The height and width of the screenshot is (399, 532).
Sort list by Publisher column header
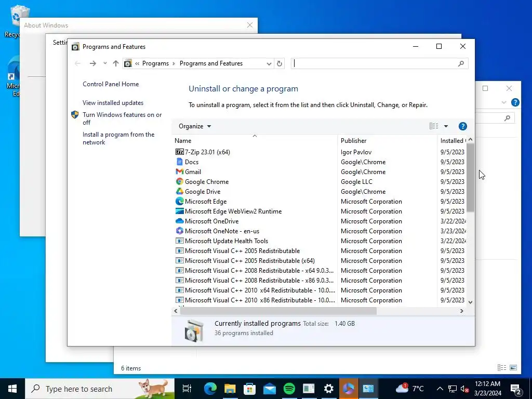[x=387, y=140]
